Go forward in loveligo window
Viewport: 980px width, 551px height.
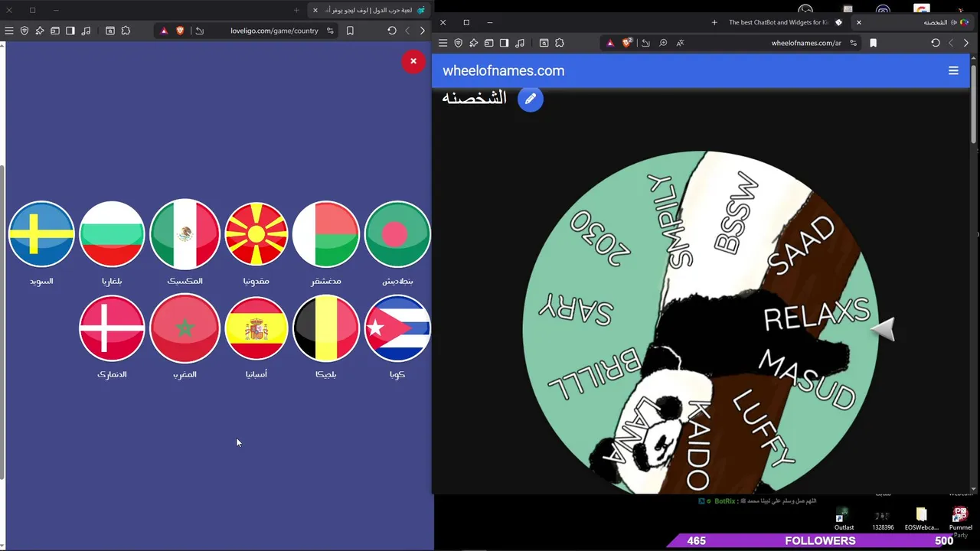[x=422, y=31]
